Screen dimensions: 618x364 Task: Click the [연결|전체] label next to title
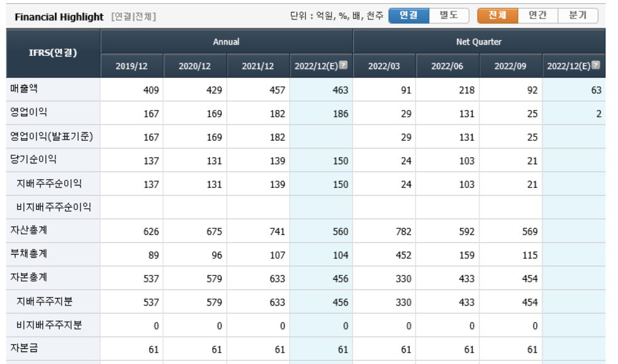(133, 16)
